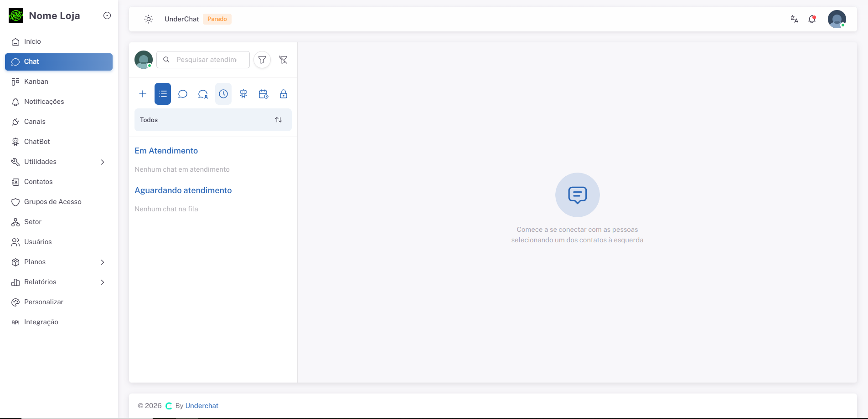Open Personalizar page
This screenshot has height=419, width=868.
59,302
